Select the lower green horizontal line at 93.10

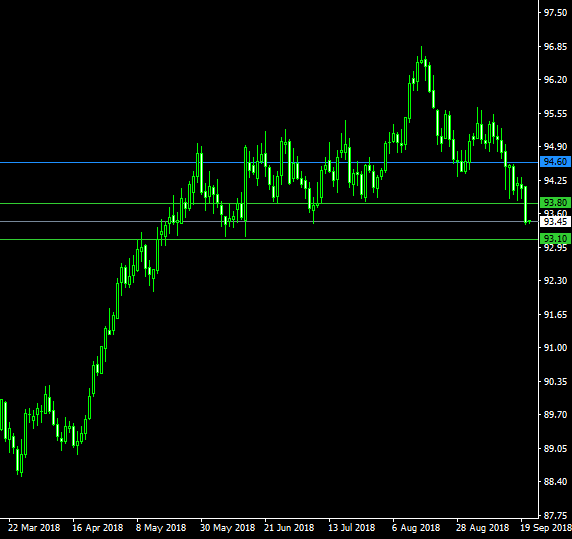pos(269,239)
